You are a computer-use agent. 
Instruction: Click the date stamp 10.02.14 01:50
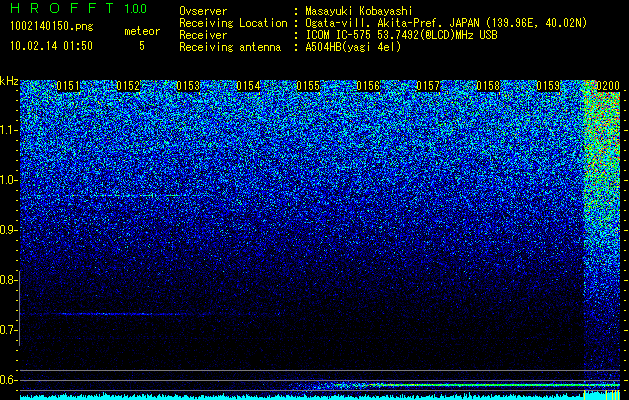point(51,46)
